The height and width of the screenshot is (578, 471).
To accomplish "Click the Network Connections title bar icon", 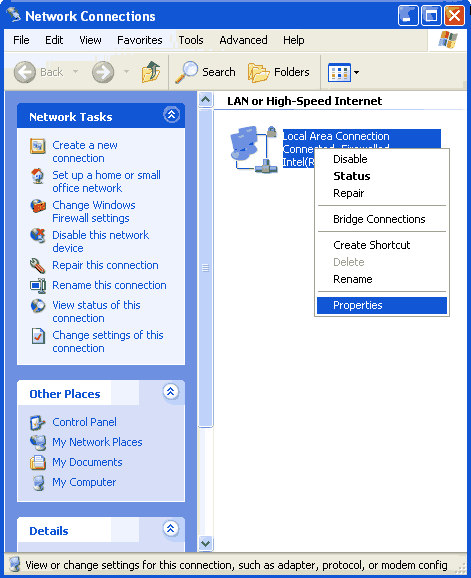I will (x=14, y=15).
